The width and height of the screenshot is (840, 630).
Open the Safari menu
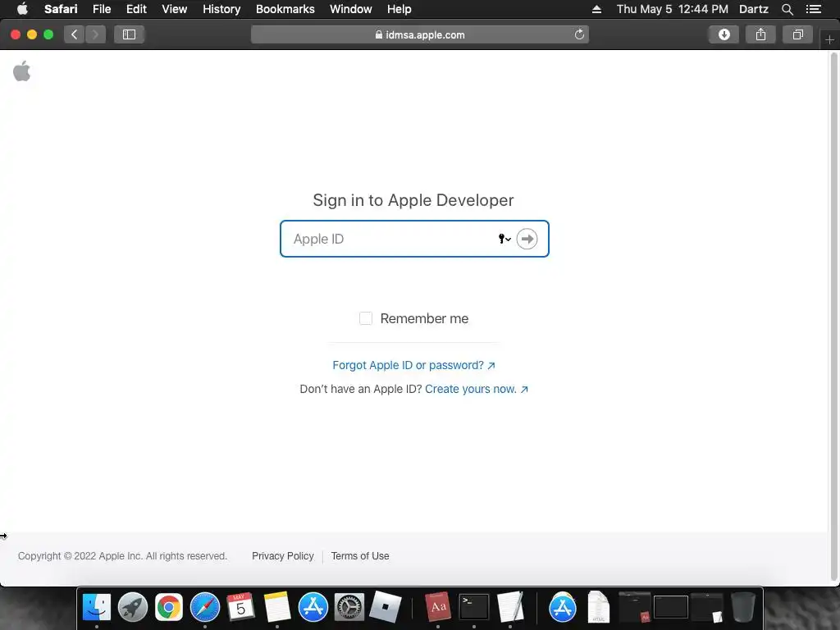click(61, 9)
